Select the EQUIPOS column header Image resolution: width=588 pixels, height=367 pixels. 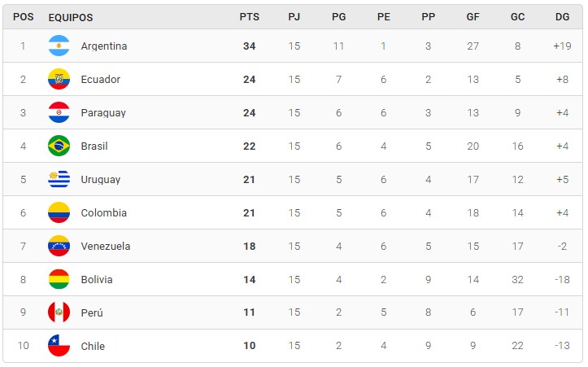coord(71,17)
